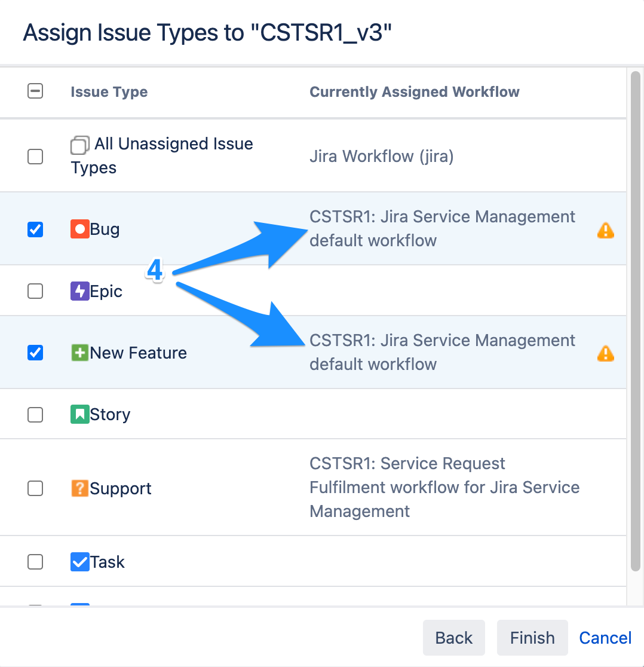The width and height of the screenshot is (644, 667).
Task: Uncheck the New Feature checkbox
Action: pyautogui.click(x=35, y=353)
